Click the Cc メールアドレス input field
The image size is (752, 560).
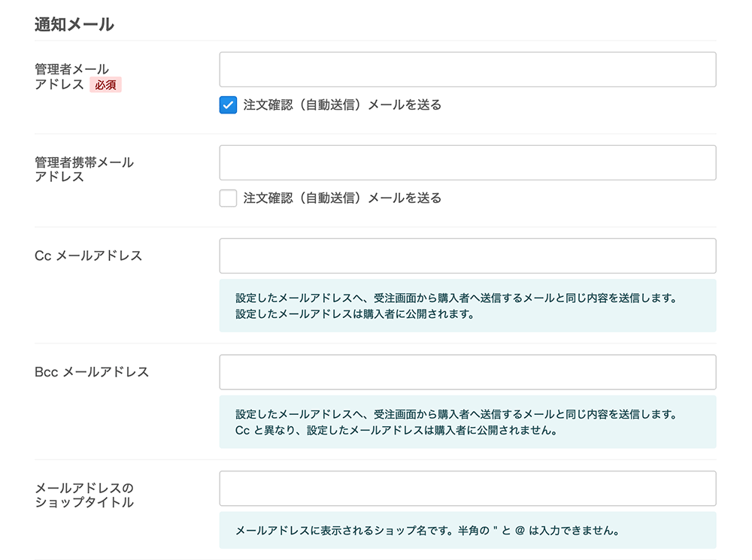(x=468, y=256)
